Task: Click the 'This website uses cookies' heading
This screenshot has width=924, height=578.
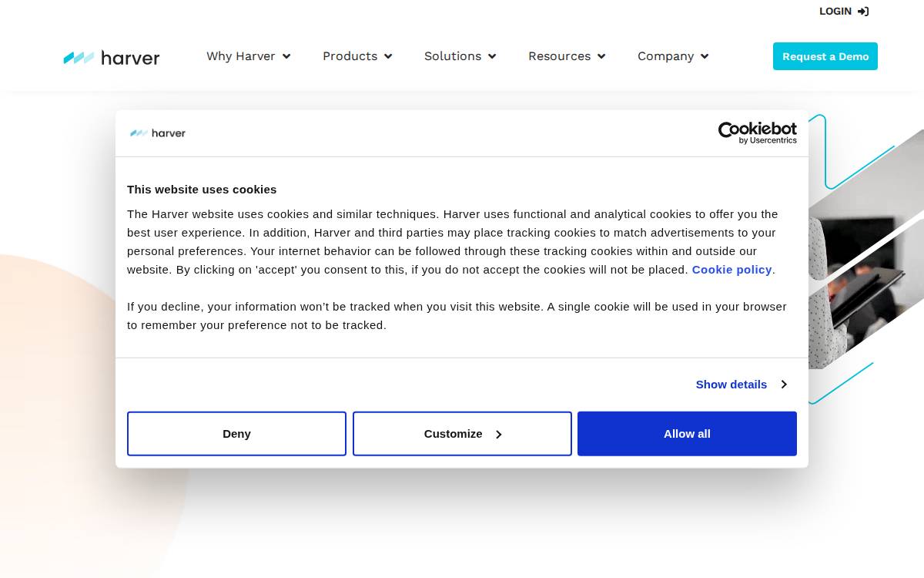Action: (202, 190)
